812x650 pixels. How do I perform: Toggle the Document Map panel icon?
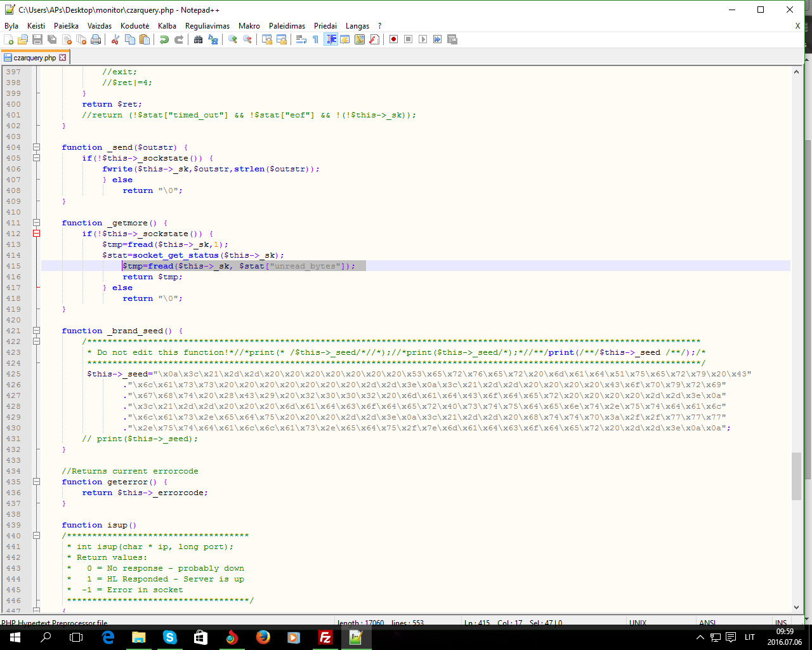coord(360,39)
